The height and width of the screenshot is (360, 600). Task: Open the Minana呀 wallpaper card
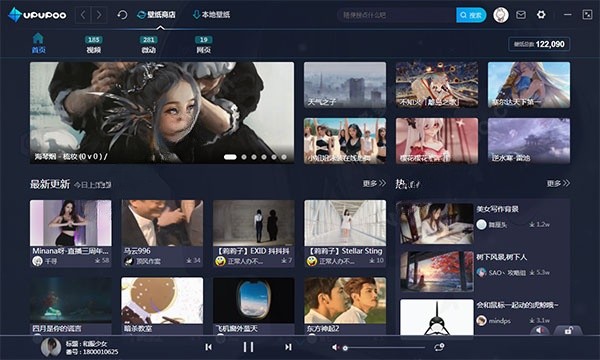tap(71, 233)
